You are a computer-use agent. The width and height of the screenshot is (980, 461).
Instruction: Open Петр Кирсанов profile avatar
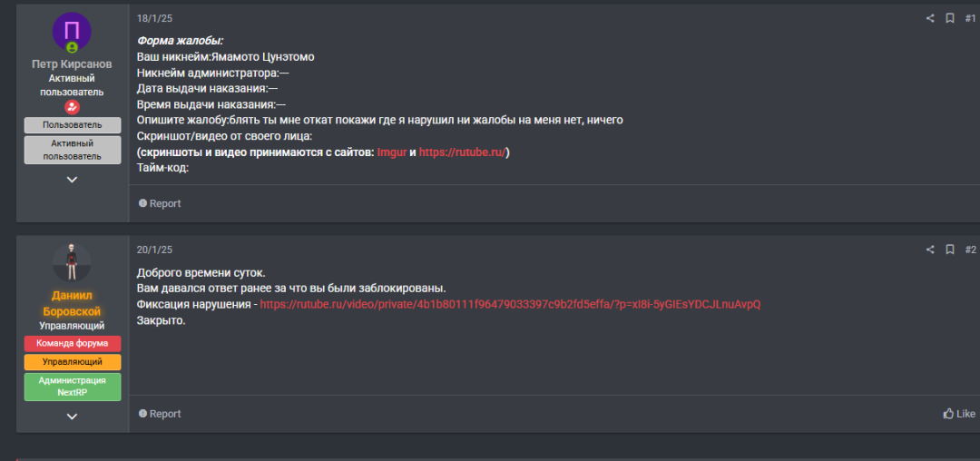pyautogui.click(x=73, y=33)
